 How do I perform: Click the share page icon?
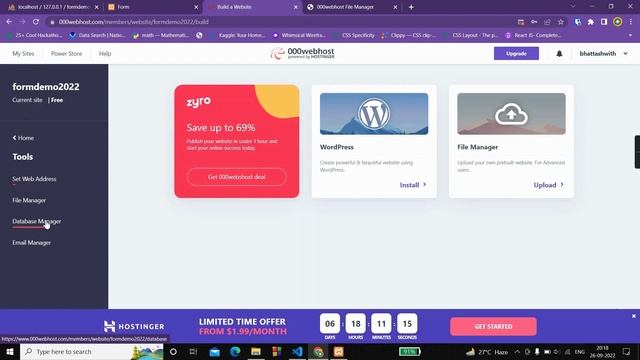point(547,22)
